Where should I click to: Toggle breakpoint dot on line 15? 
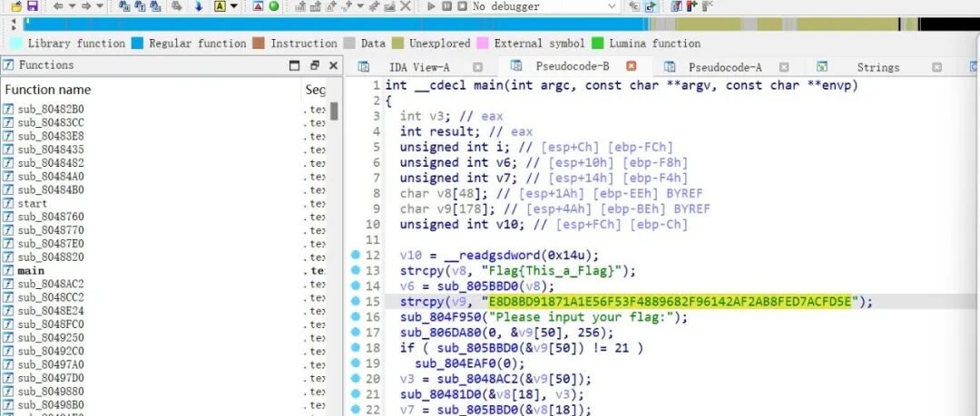click(356, 302)
